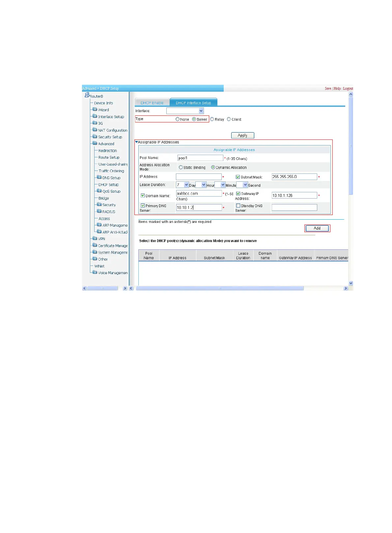This screenshot has width=392, height=533.
Task: Open the lease Minute dropdown
Action: point(220,185)
